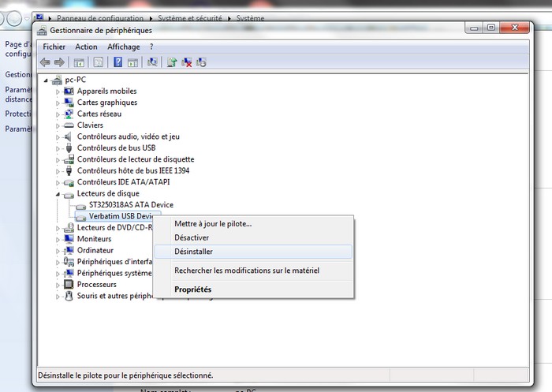552x392 pixels.
Task: Choose Propriétés from the context menu
Action: (x=192, y=289)
